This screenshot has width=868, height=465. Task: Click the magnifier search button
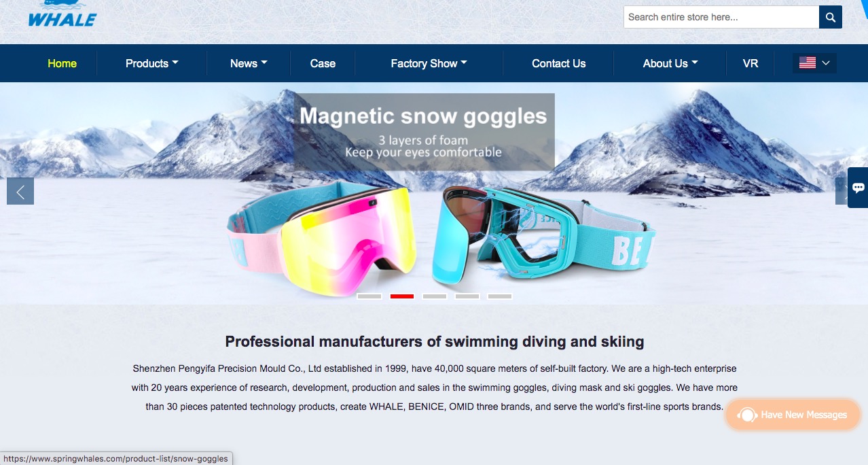coord(831,17)
